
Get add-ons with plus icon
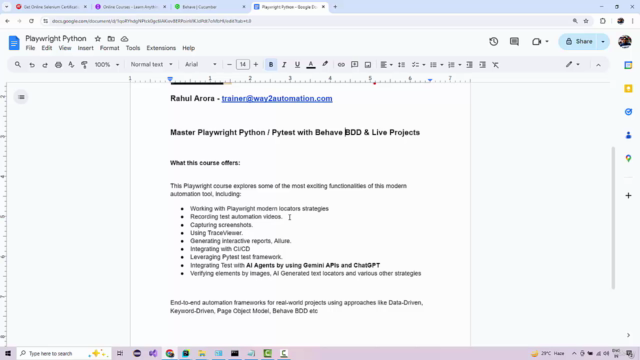628,196
